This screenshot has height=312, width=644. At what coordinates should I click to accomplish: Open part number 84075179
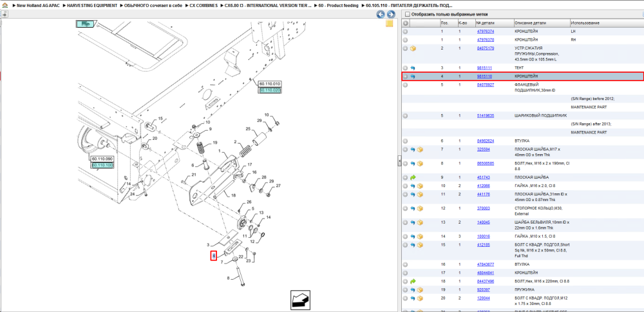486,48
